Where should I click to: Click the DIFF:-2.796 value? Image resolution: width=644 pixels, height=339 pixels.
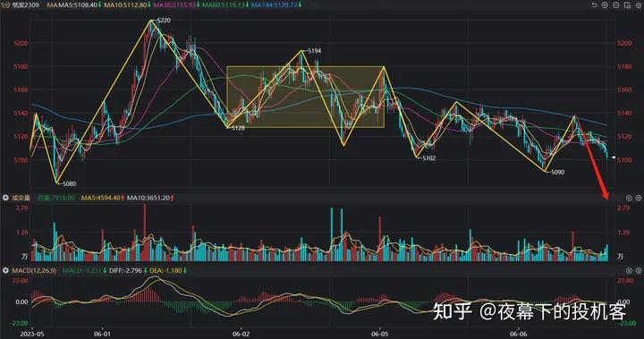[125, 270]
